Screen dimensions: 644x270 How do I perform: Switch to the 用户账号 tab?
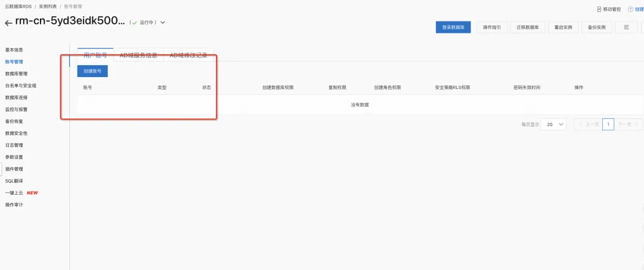pos(95,55)
